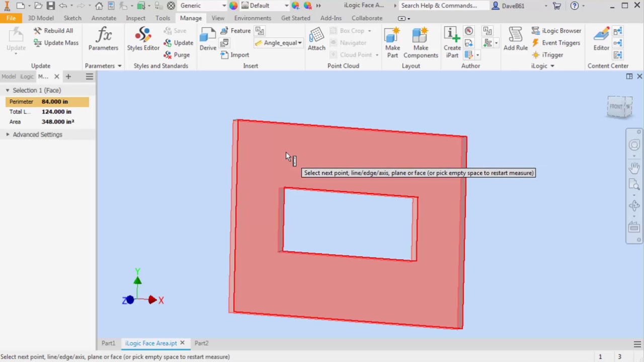This screenshot has height=362, width=644.
Task: Open the Update button dropdown arrow
Action: click(16, 54)
